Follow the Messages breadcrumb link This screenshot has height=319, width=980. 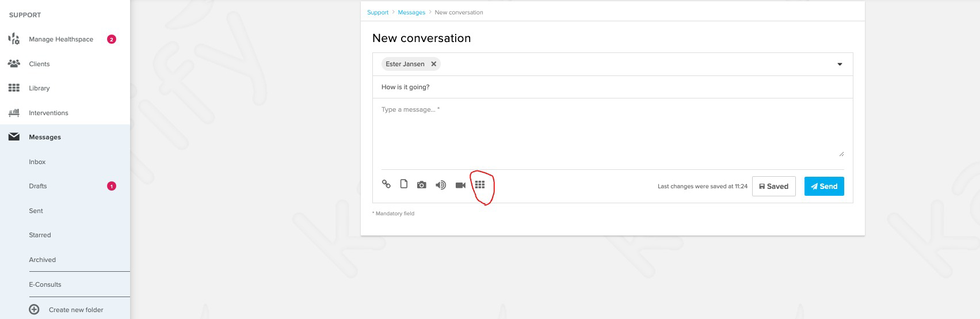point(411,12)
